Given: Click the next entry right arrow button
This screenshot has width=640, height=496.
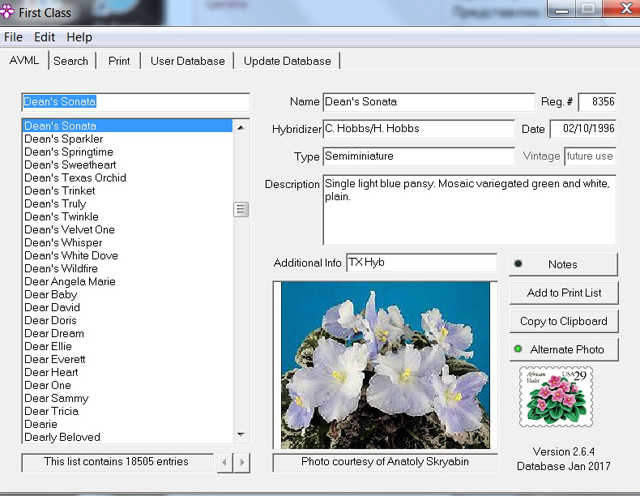Looking at the screenshot, I should pos(242,463).
